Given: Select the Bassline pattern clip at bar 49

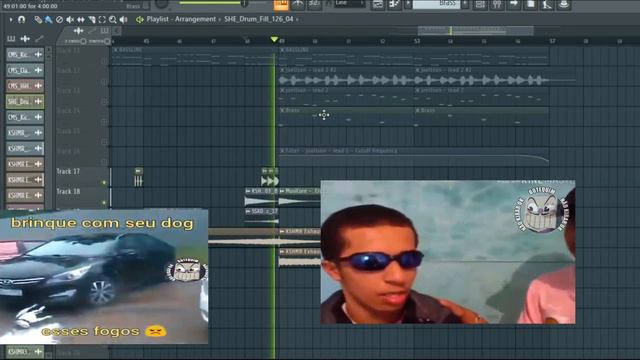Looking at the screenshot, I should [x=414, y=56].
